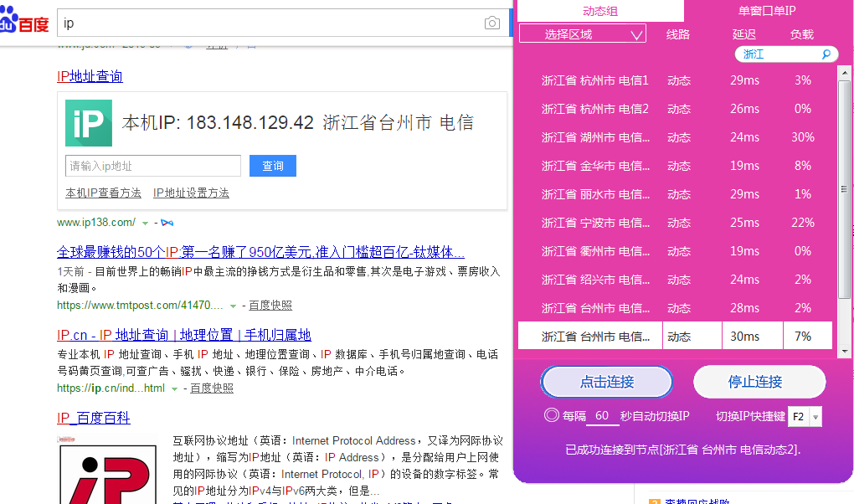The height and width of the screenshot is (504, 854).
Task: Click the 已成功连接到节点 status message
Action: tap(683, 450)
